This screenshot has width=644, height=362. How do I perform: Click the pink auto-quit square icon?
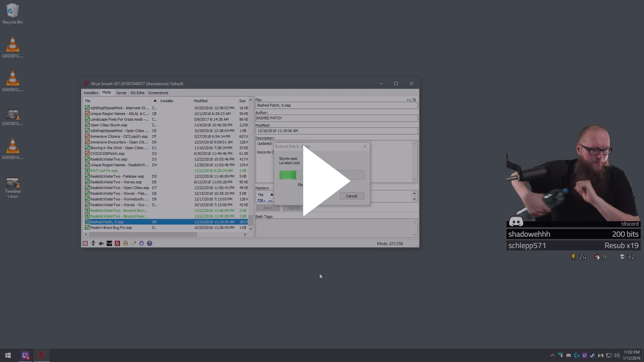[x=85, y=243]
